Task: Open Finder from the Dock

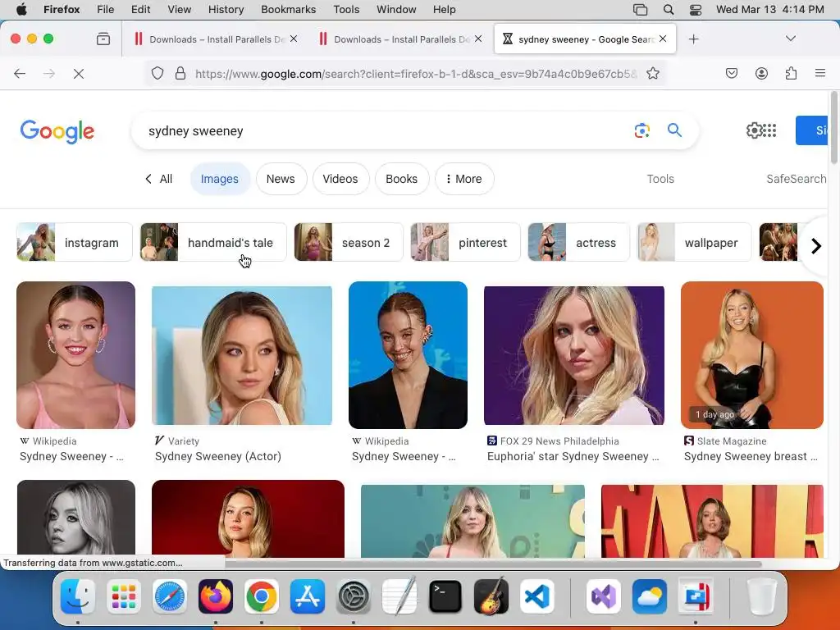Action: tap(78, 596)
